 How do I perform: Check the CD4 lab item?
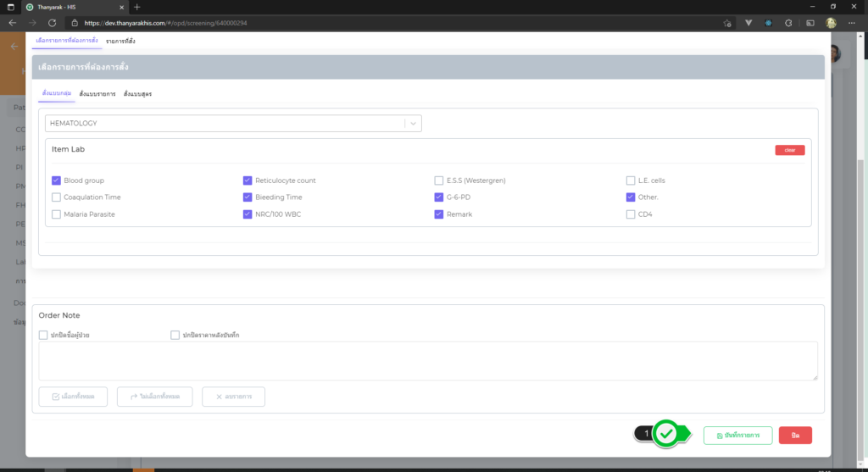(x=630, y=214)
